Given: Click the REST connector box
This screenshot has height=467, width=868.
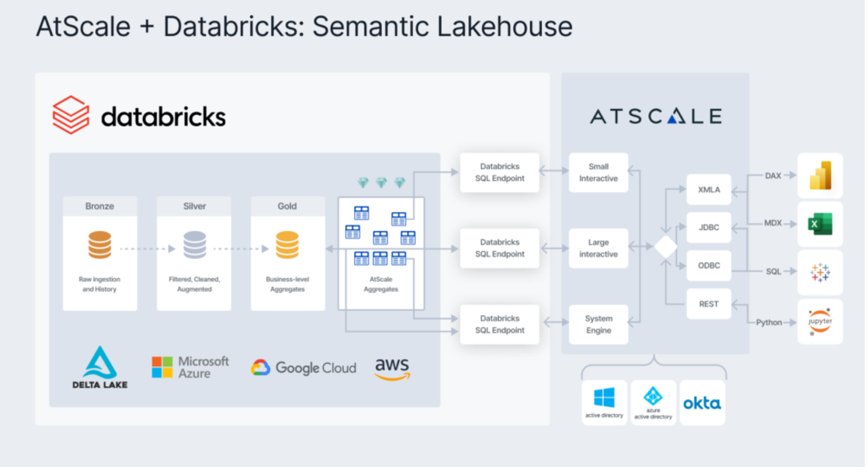Looking at the screenshot, I should (708, 304).
